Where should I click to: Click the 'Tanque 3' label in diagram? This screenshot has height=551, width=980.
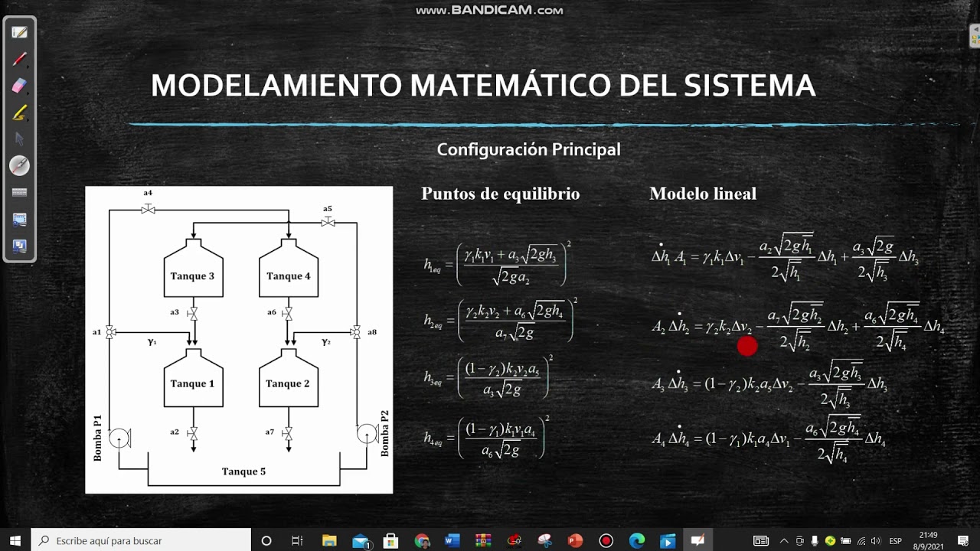point(192,276)
